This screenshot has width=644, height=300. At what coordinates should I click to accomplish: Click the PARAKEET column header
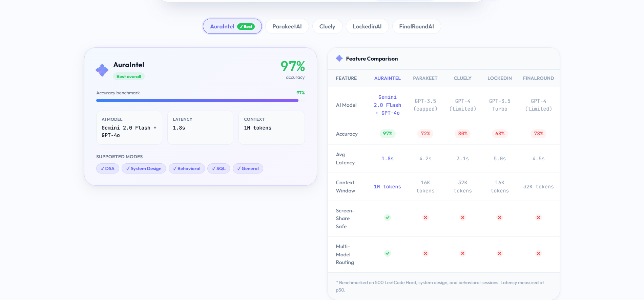coord(425,78)
